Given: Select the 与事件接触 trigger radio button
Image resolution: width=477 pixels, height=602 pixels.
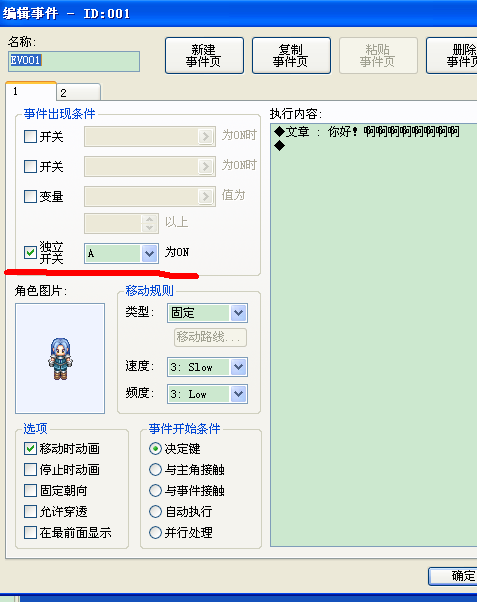Looking at the screenshot, I should point(155,490).
